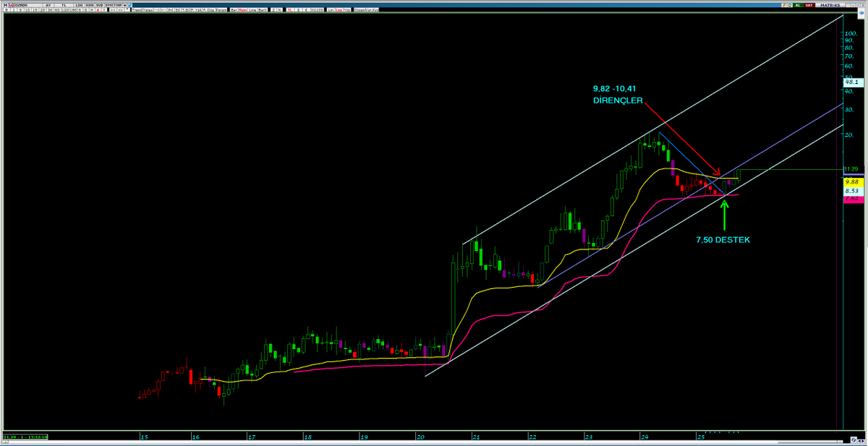Select the Yatay horizontal line tool
Viewport: 868px width, 446px height.
click(148, 9)
